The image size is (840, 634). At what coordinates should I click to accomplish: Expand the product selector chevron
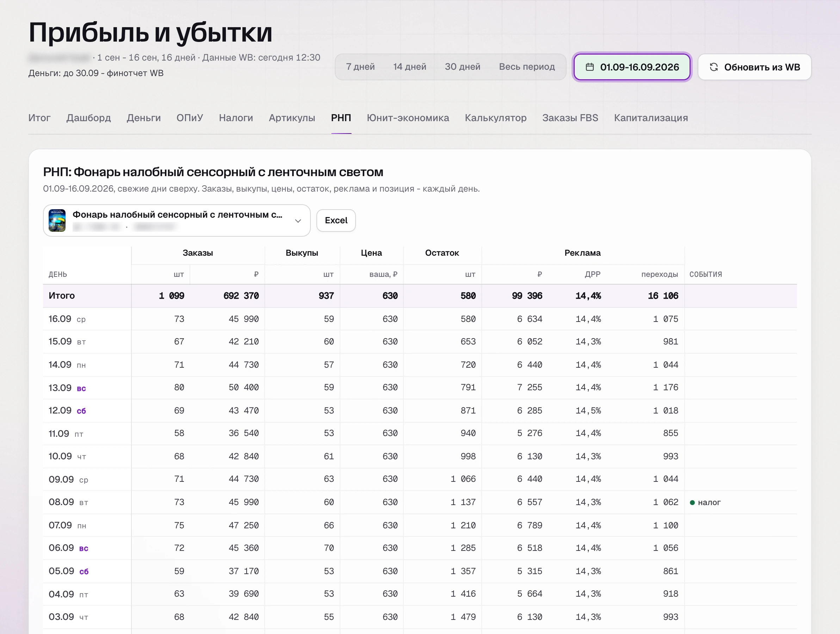tap(298, 221)
